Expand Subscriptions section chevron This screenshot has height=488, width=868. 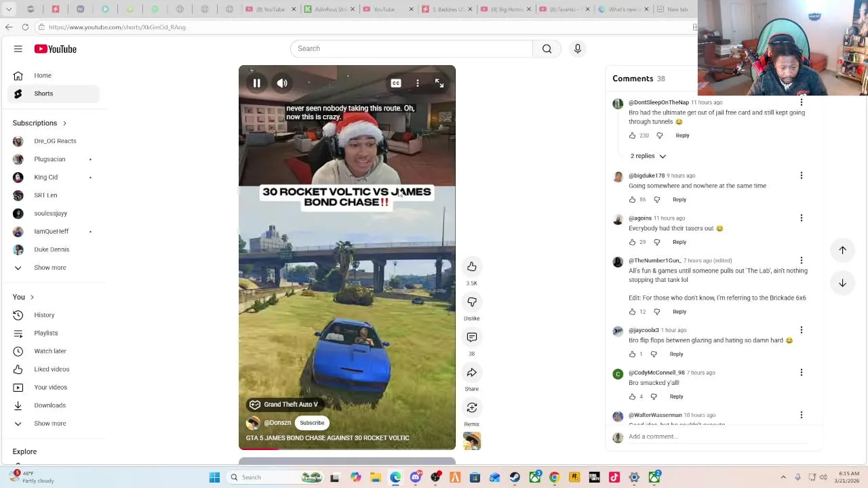(64, 123)
